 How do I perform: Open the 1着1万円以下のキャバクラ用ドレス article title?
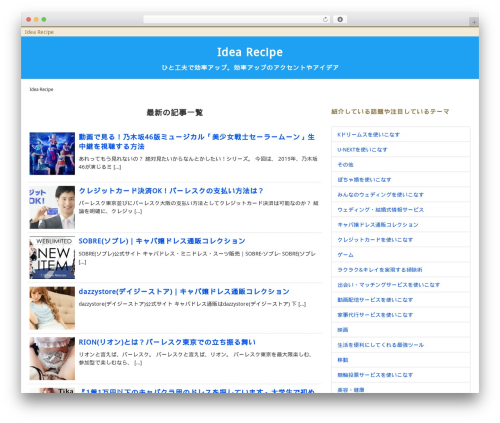(197, 391)
